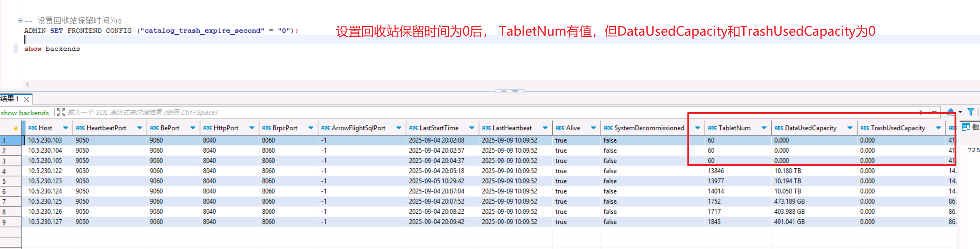
Task: Click the ADMIN SET FRONTEND CONFIG statement
Action: 161,31
